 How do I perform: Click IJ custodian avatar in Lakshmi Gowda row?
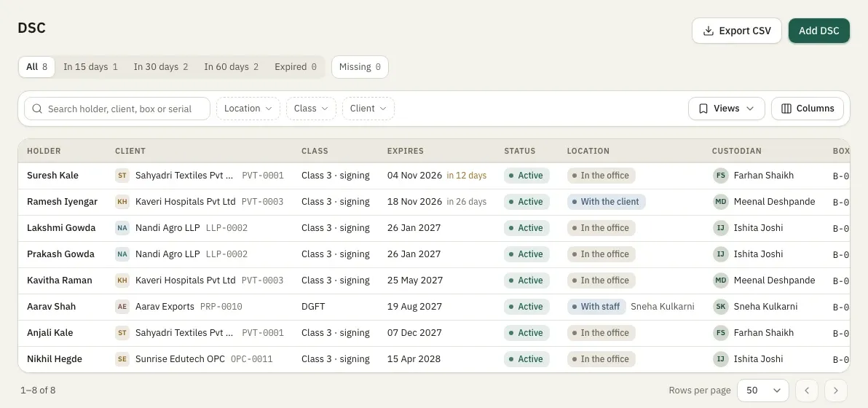click(x=721, y=228)
